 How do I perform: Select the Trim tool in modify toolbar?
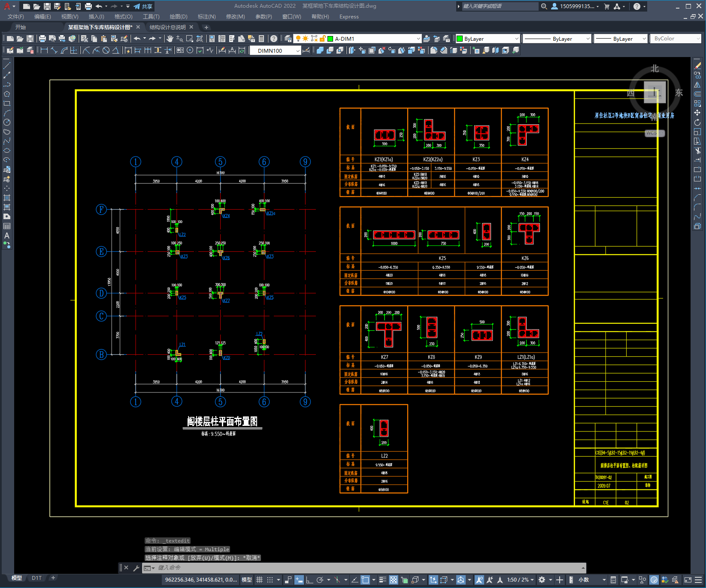click(697, 151)
